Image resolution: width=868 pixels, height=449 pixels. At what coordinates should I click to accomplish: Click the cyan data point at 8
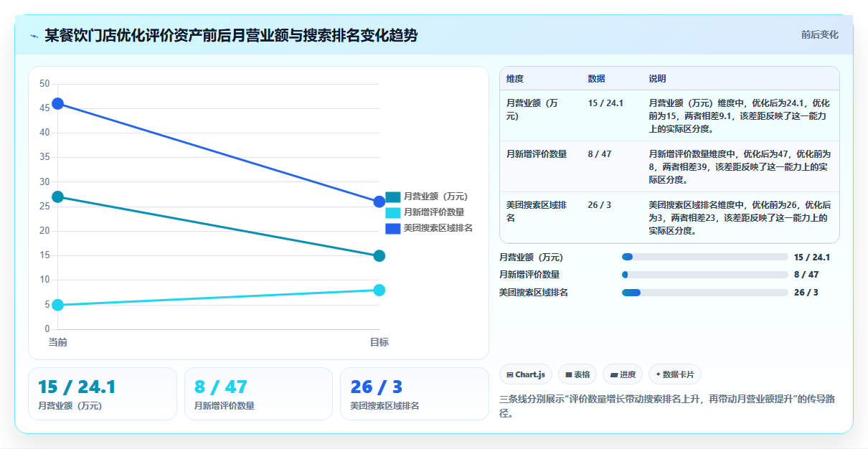(379, 290)
